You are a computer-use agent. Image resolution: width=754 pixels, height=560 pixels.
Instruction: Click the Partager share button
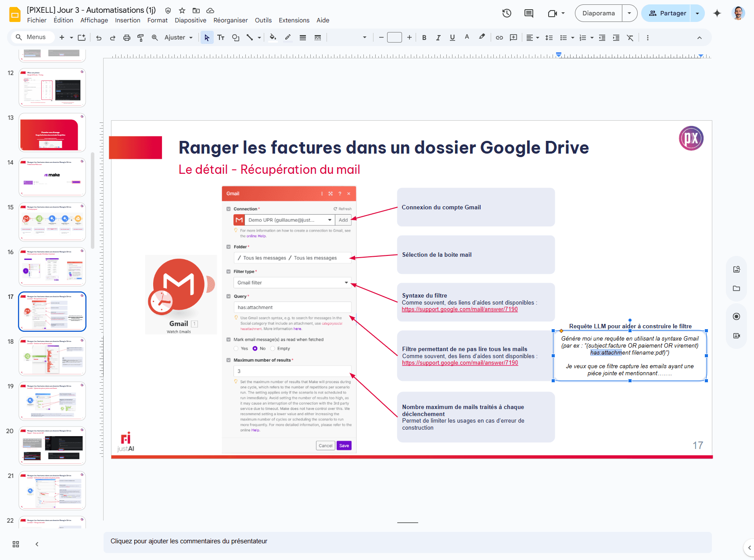[x=666, y=13]
